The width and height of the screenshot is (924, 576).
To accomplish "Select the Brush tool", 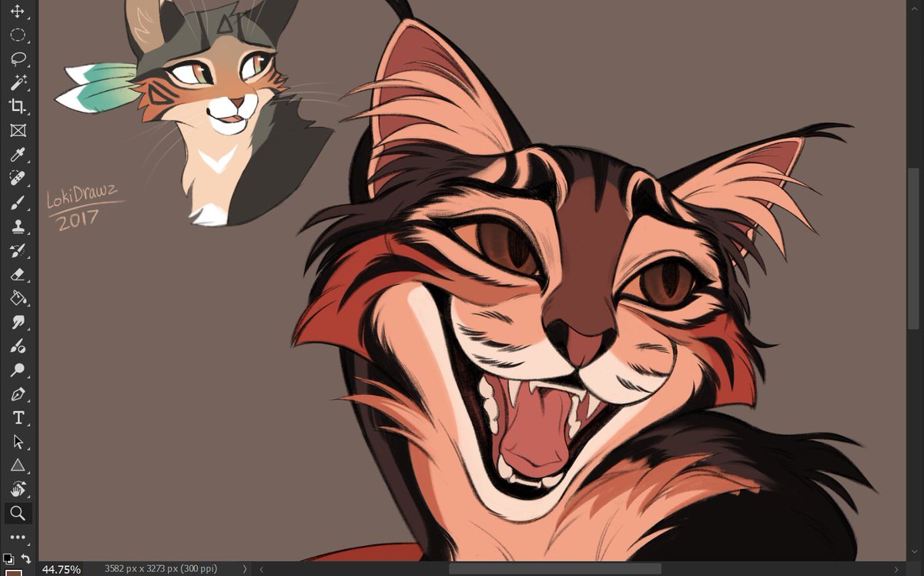I will pyautogui.click(x=17, y=203).
